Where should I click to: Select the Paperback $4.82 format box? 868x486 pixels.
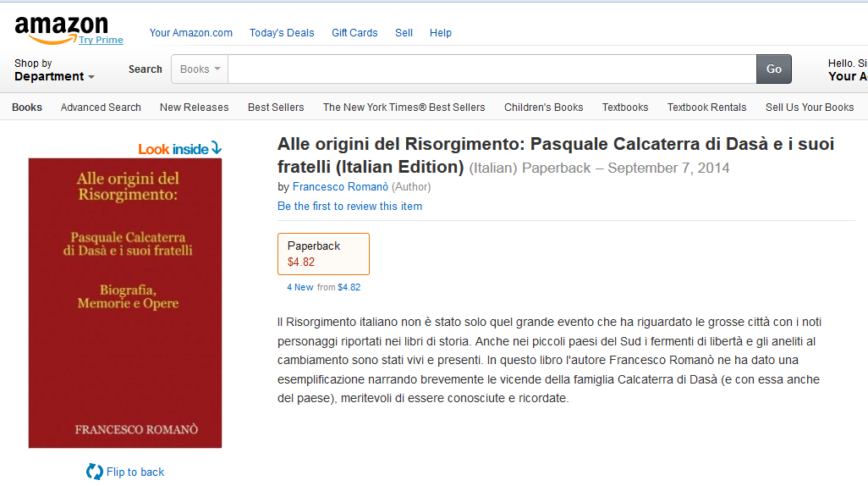pos(323,254)
